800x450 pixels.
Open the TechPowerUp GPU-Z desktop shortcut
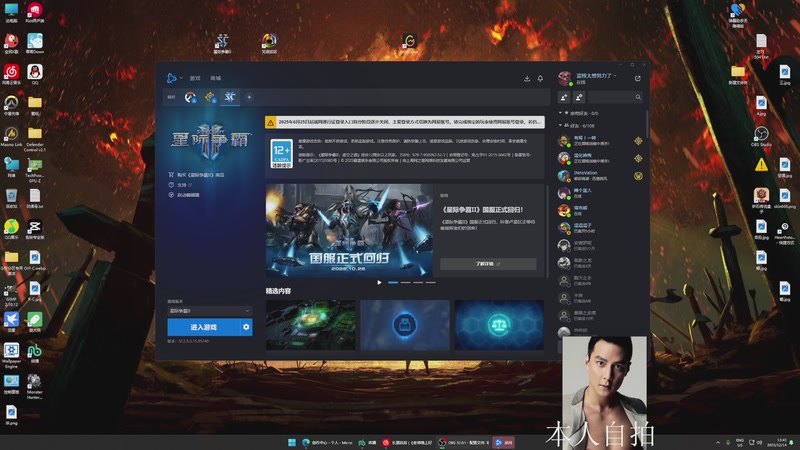click(35, 170)
